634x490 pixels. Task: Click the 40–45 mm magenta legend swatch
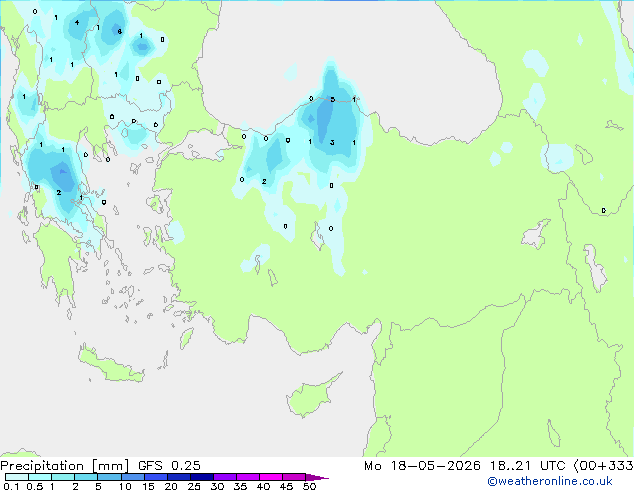click(271, 477)
